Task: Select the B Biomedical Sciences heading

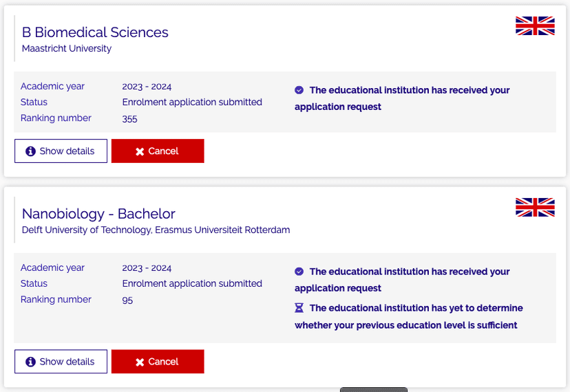Action: coord(95,32)
